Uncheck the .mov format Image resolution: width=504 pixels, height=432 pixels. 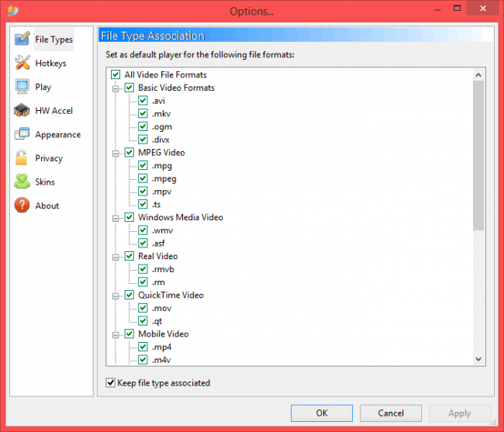143,308
